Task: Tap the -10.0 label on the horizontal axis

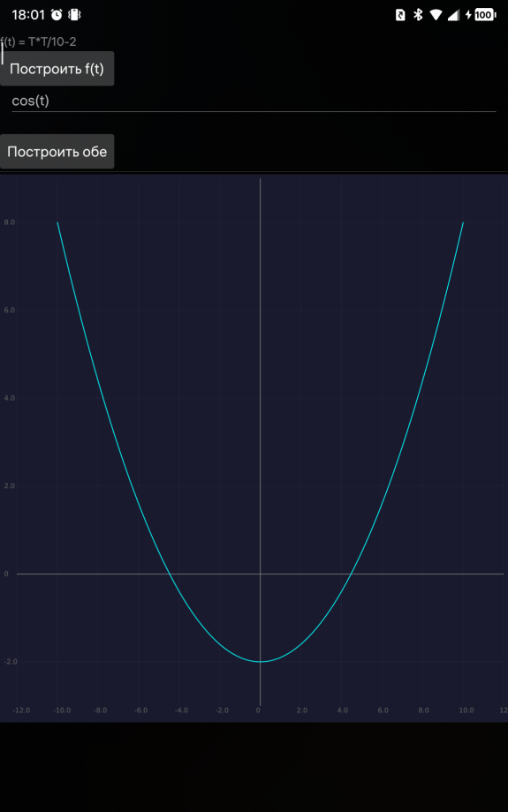Action: (62, 710)
